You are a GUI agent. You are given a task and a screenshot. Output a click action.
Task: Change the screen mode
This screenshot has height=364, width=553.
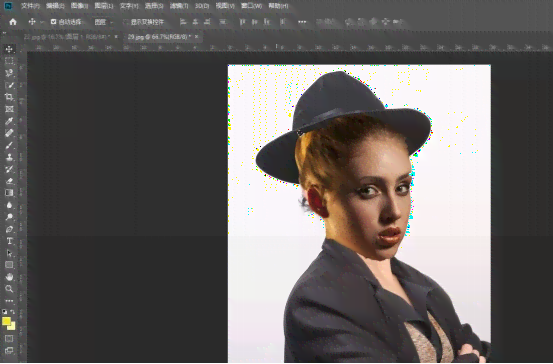pyautogui.click(x=9, y=350)
